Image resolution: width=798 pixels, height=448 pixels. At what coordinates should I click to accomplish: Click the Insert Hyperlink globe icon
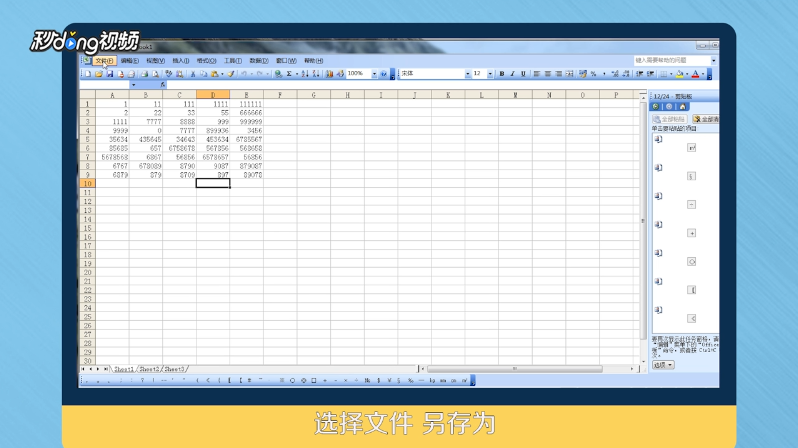click(x=277, y=74)
